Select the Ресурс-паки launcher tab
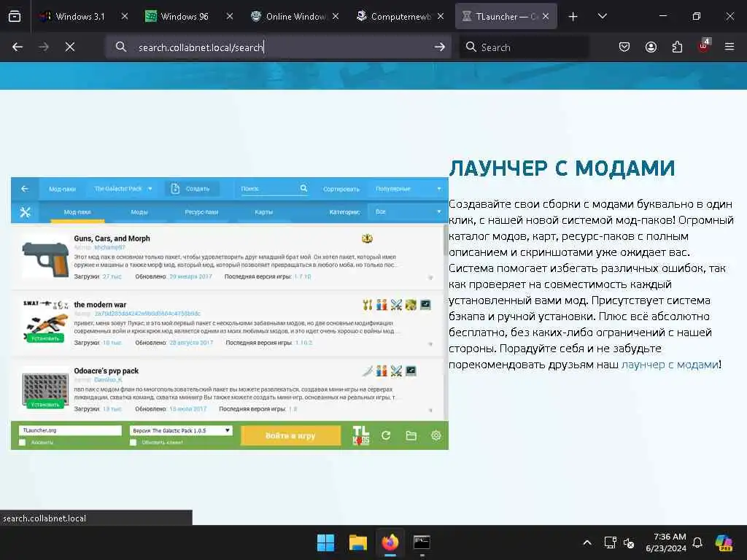Image resolution: width=747 pixels, height=560 pixels. 201,212
